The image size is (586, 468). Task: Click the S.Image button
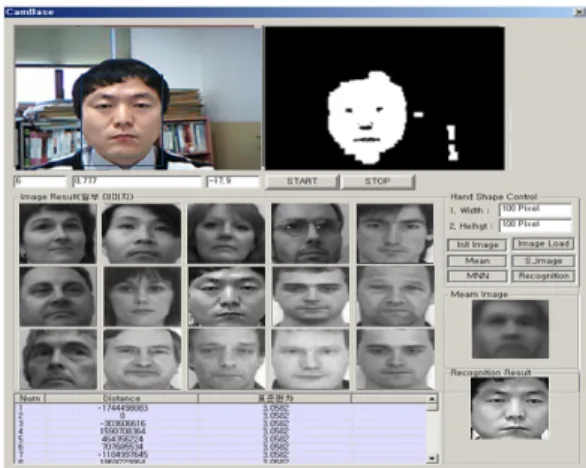(543, 261)
